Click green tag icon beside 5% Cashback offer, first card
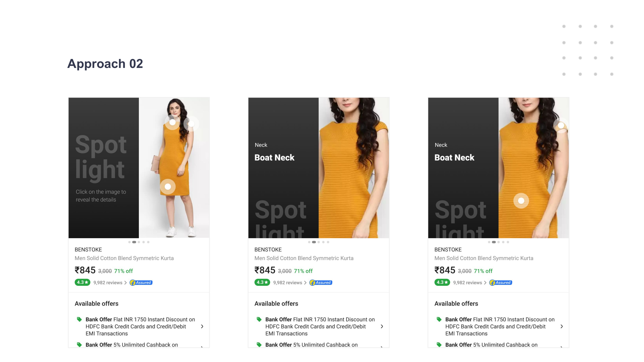This screenshot has height=362, width=644. 79,345
